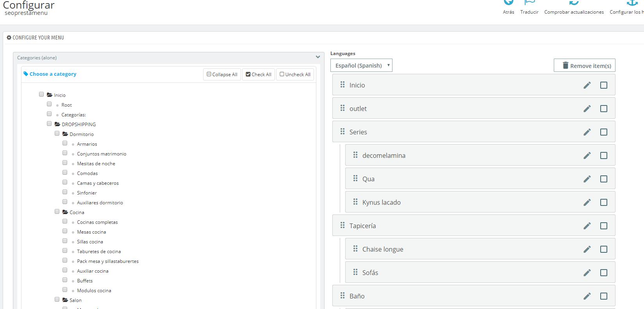Collapse the Dormitorio folder in tree
The image size is (644, 309).
(65, 134)
